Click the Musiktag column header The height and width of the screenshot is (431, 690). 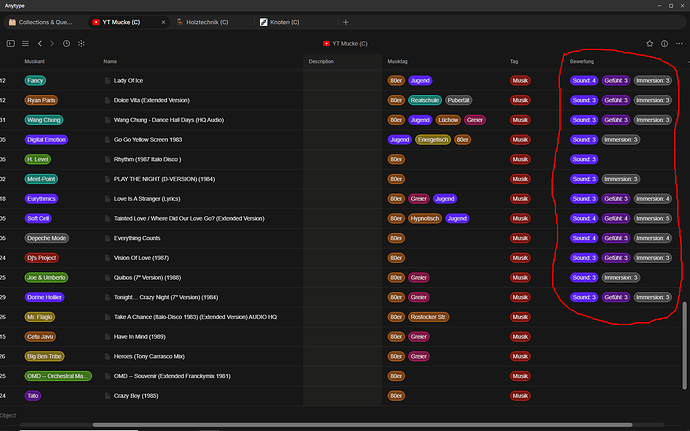[x=397, y=62]
